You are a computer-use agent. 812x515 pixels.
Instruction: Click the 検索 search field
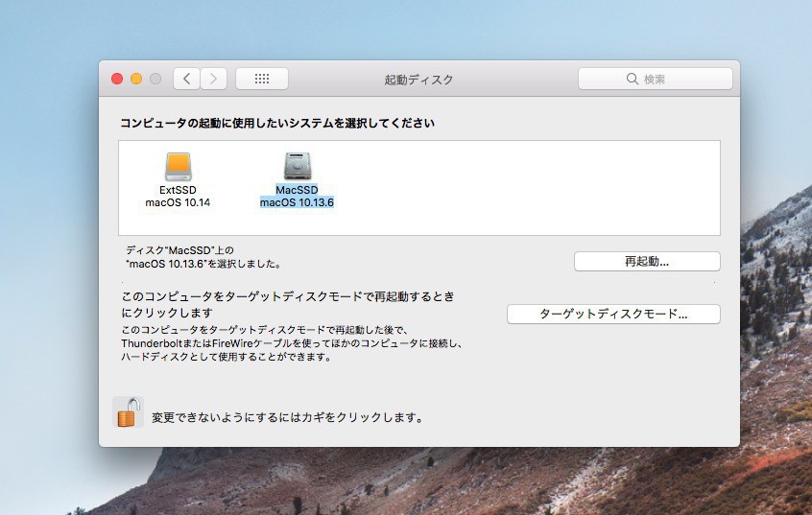click(x=656, y=79)
